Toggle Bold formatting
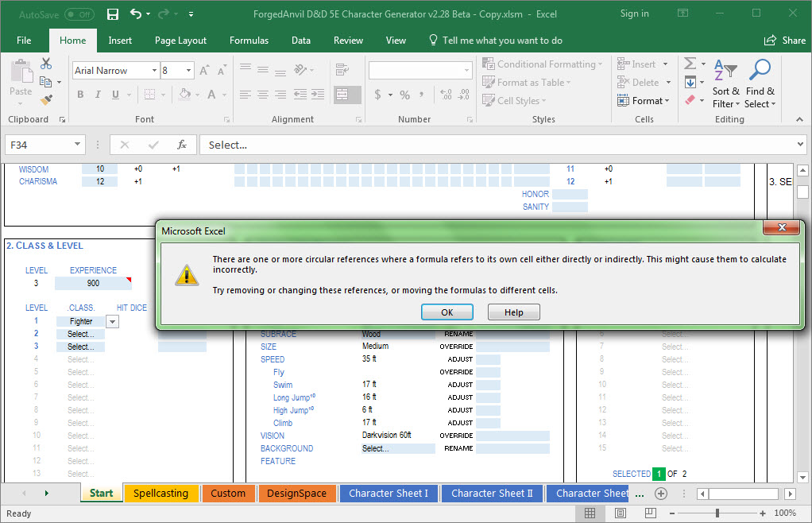 [x=80, y=95]
